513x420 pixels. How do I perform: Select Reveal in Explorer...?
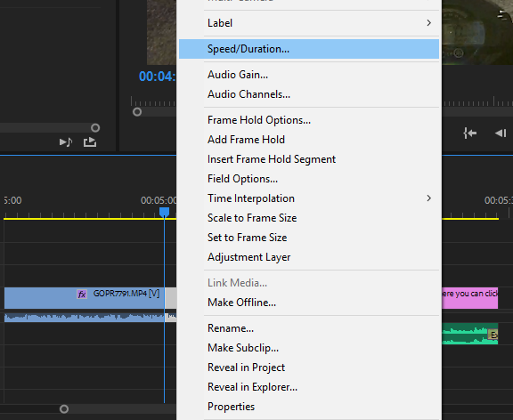tap(309, 387)
